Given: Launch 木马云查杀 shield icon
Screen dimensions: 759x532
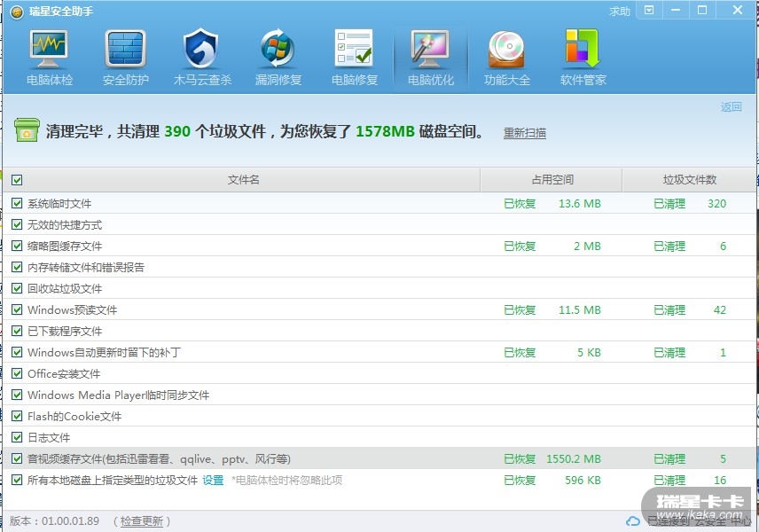Looking at the screenshot, I should pos(201,49).
